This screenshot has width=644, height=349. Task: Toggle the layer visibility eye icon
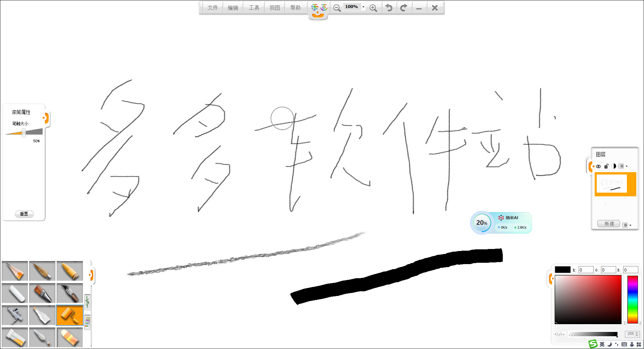click(x=598, y=166)
